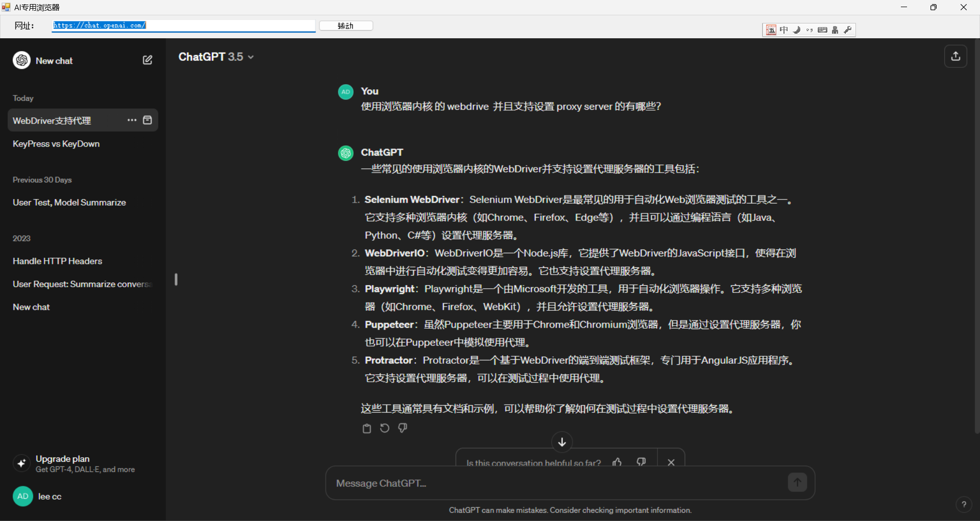Dismiss the conversation helpful prompt
This screenshot has height=521, width=980.
(x=671, y=462)
